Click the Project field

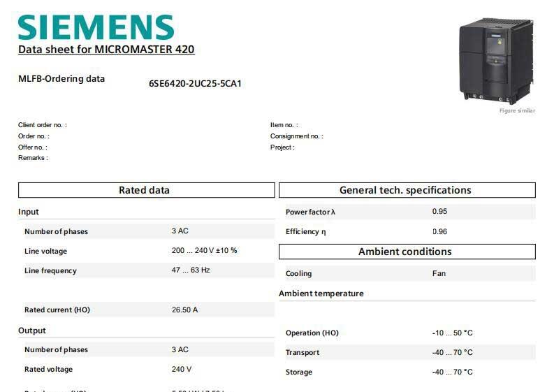point(282,147)
